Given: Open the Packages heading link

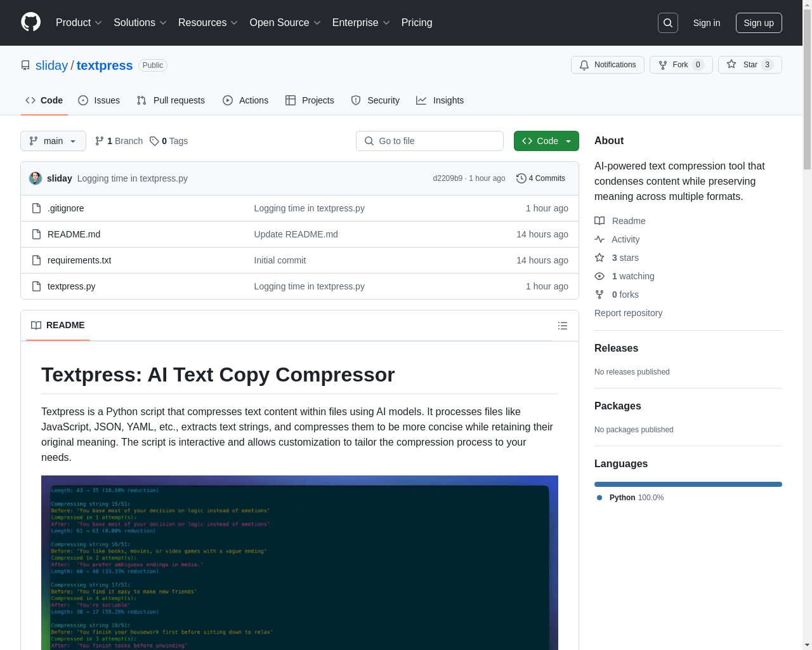Looking at the screenshot, I should tap(618, 406).
